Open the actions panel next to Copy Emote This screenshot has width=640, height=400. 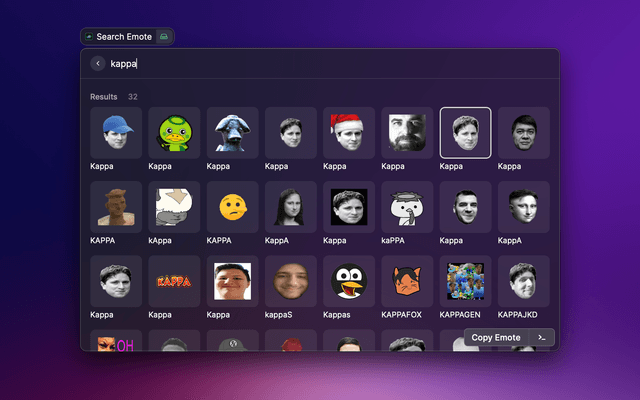pos(542,338)
